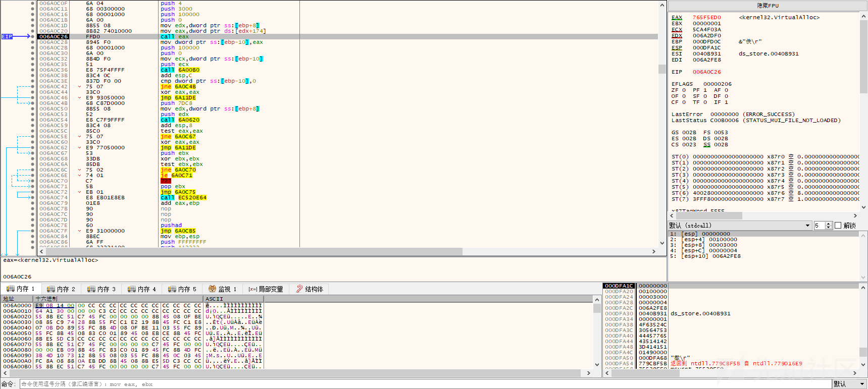This screenshot has height=389, width=868.
Task: Select the 'pushad' instruction row
Action: pos(171,226)
